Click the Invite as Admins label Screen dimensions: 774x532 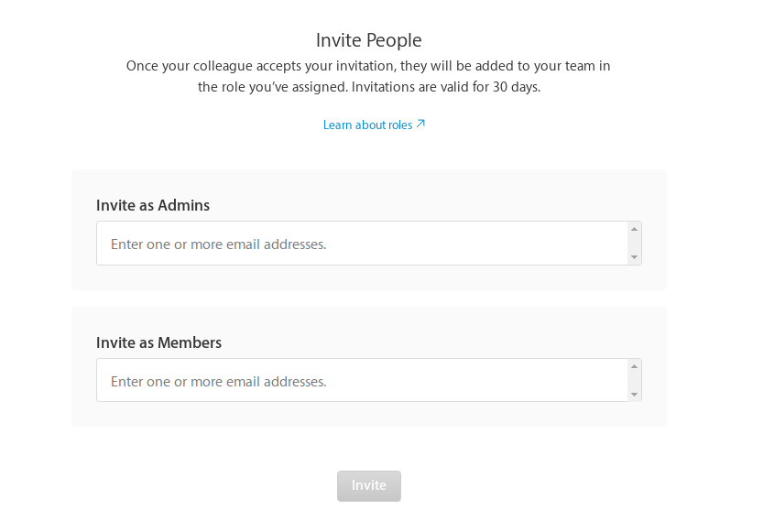click(x=153, y=205)
